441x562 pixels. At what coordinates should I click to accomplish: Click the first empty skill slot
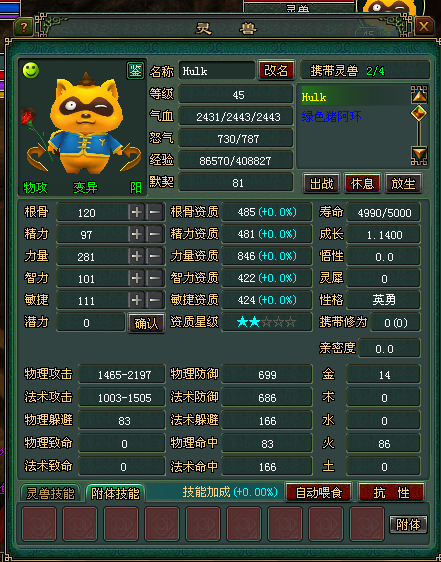pos(39,524)
